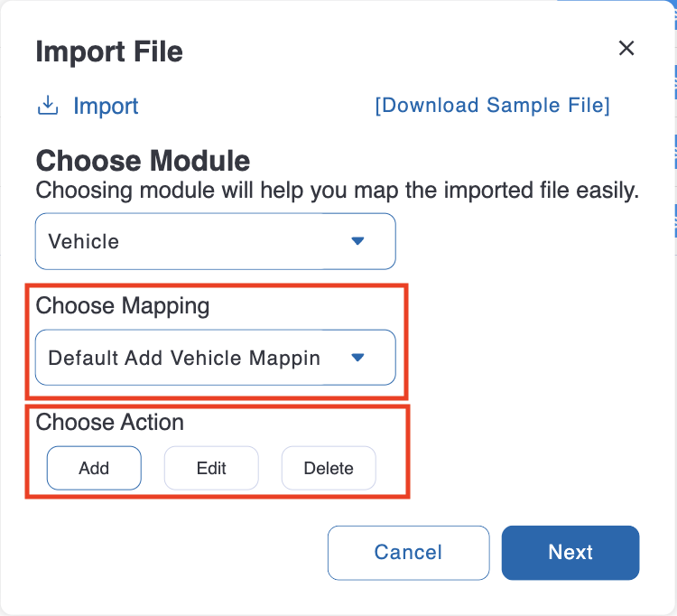Click the helper text about choosing module
The image size is (677, 616).
338,191
